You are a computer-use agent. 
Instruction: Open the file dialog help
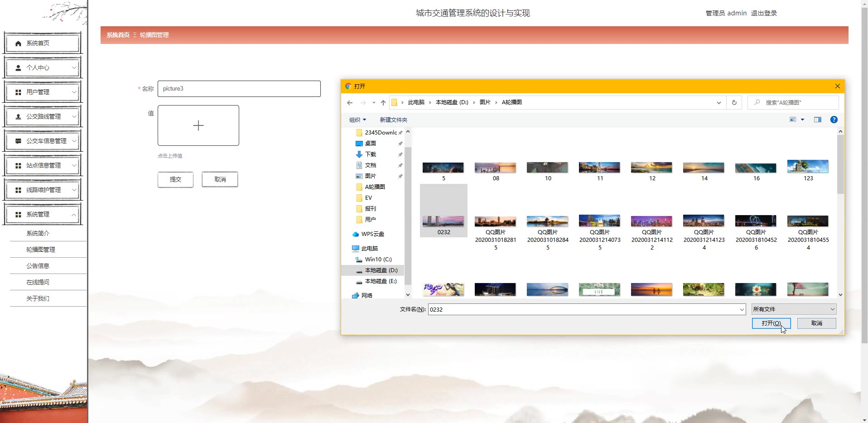tap(834, 120)
